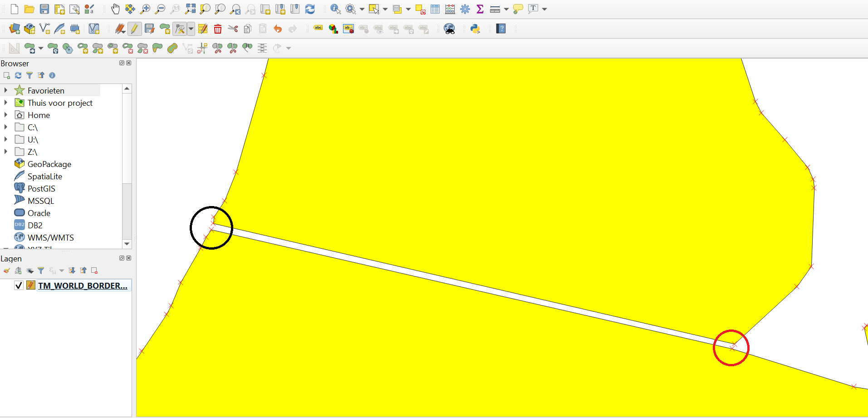The image size is (868, 418).
Task: Expand Thuis voor project node
Action: [x=5, y=103]
